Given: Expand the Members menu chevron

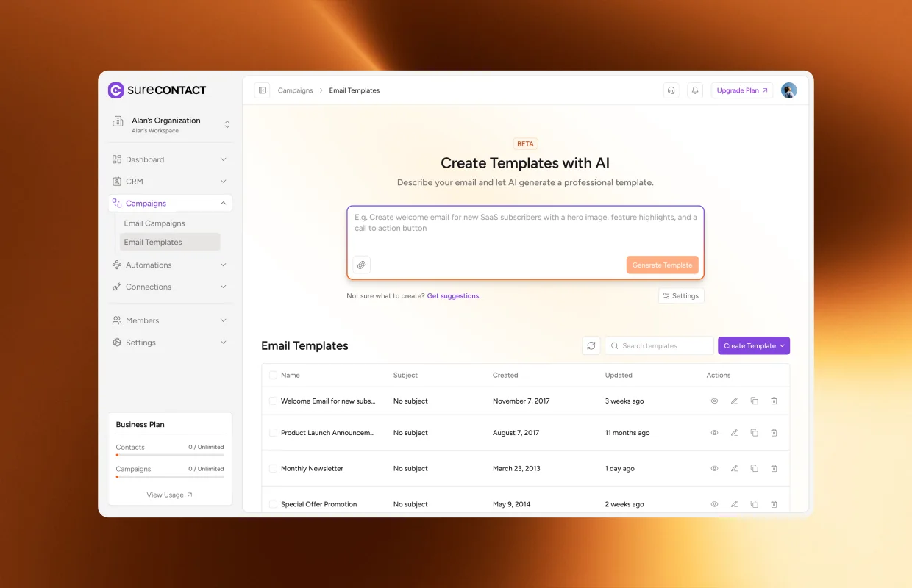Looking at the screenshot, I should point(224,320).
